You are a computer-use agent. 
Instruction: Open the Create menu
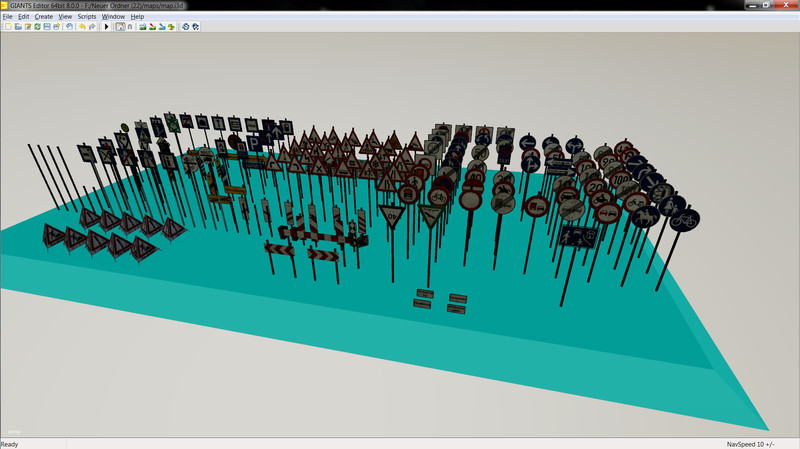[x=43, y=17]
